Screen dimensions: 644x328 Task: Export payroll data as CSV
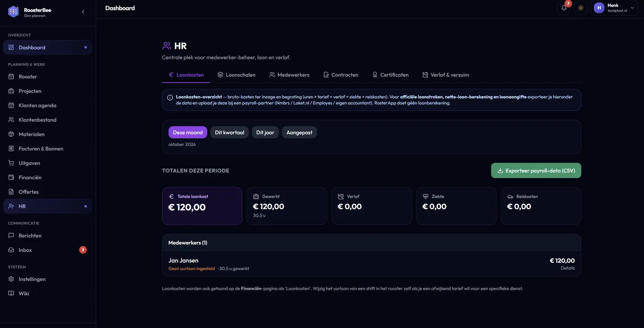coord(536,170)
